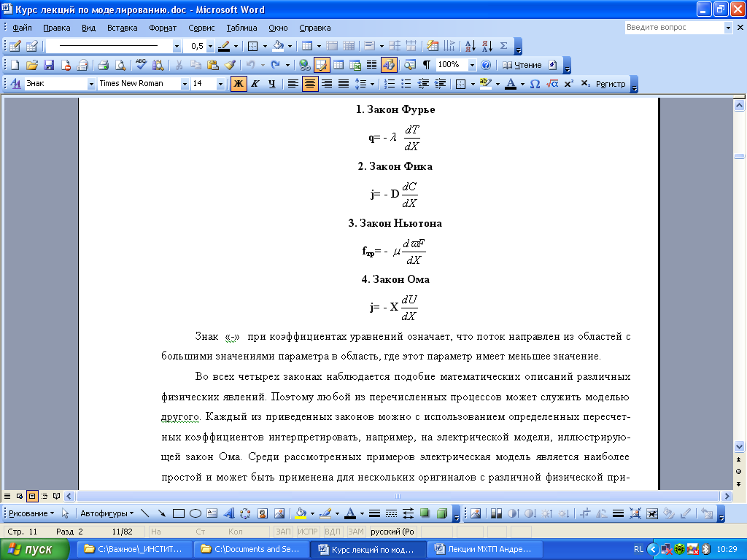The width and height of the screenshot is (747, 560).
Task: Open the Сервис menu
Action: (x=201, y=28)
